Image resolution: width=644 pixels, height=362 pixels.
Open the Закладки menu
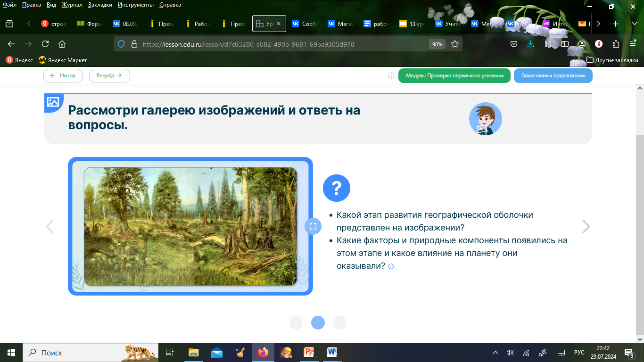click(x=100, y=5)
